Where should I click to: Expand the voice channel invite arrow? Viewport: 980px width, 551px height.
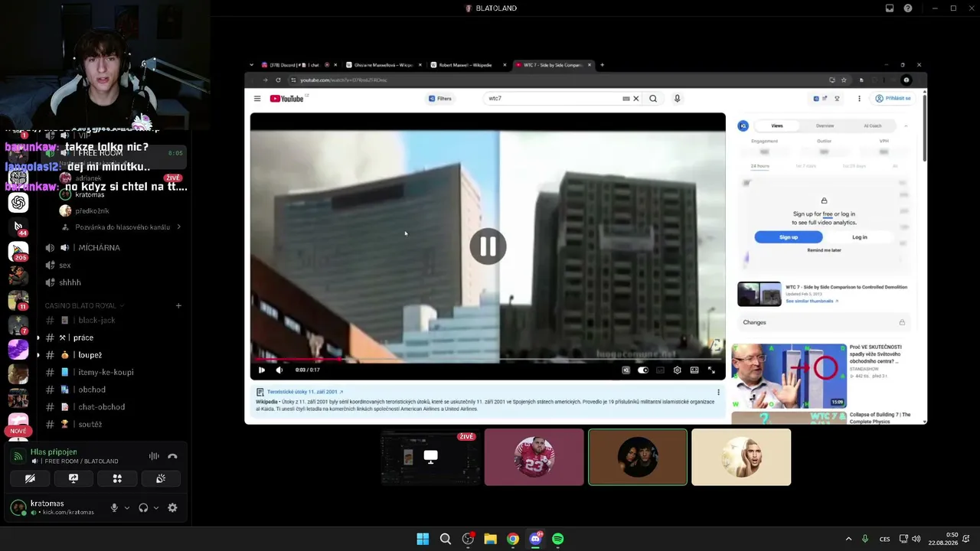click(178, 227)
